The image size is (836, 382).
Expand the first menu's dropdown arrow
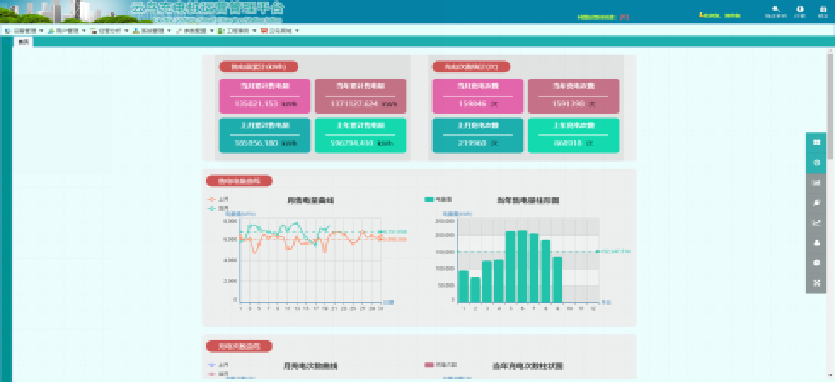click(41, 30)
